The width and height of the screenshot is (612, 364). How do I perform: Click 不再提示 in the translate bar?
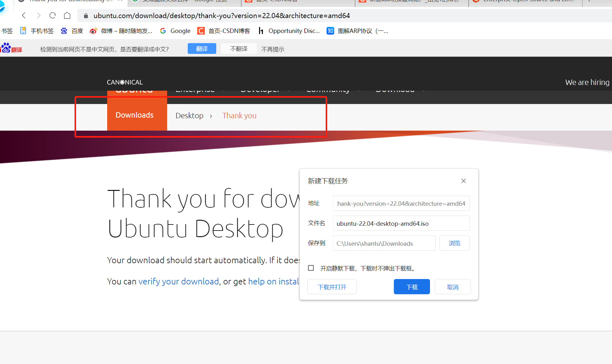click(x=273, y=49)
